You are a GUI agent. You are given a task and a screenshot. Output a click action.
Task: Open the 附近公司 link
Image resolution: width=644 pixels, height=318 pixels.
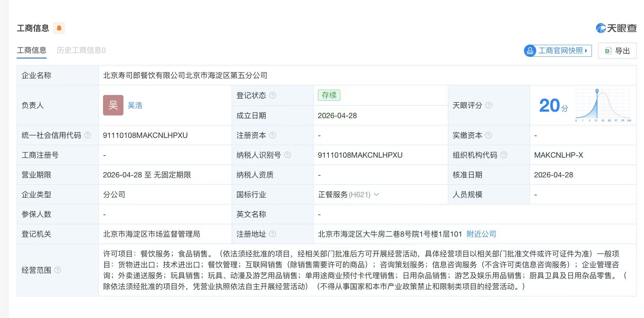click(481, 234)
